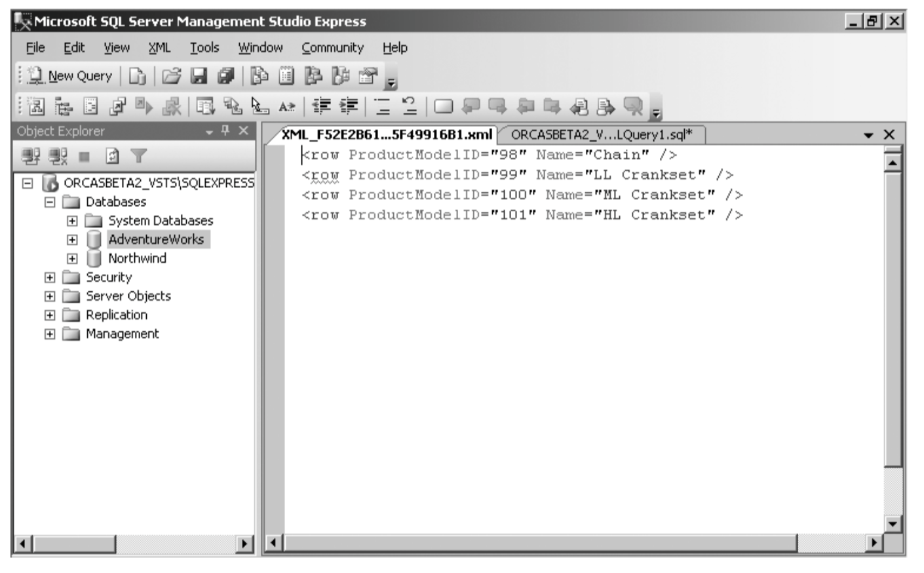This screenshot has height=573, width=924.
Task: Click the Save All stacked disks icon
Action: (x=226, y=76)
